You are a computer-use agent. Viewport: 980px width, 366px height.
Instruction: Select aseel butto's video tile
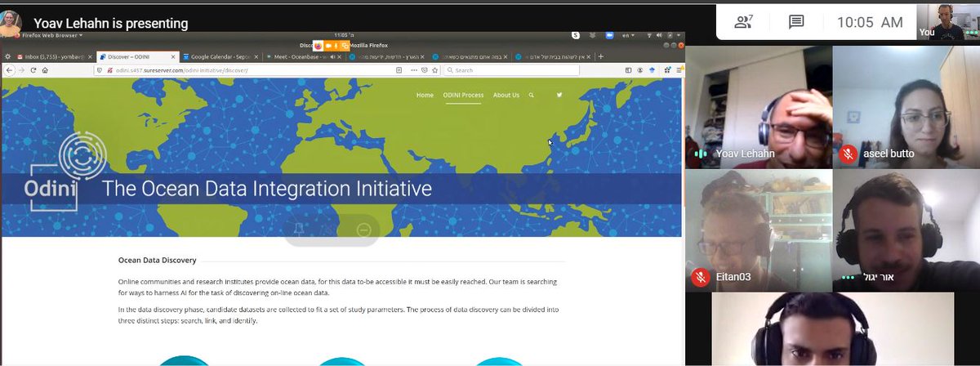906,107
